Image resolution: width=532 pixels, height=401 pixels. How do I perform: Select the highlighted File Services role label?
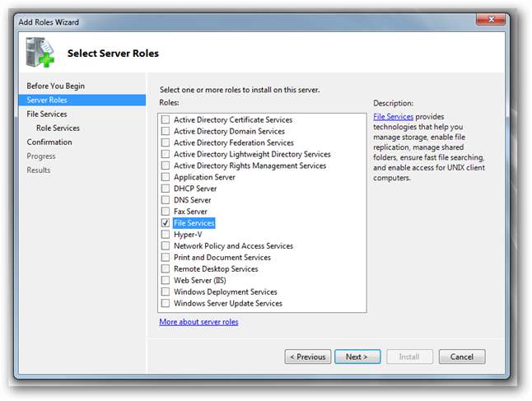pyautogui.click(x=194, y=223)
